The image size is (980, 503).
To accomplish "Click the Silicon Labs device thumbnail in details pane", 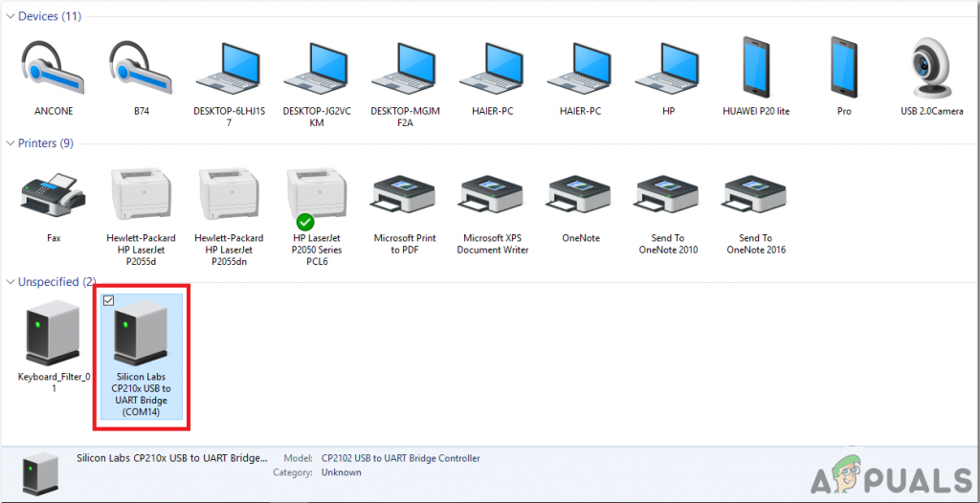I will pyautogui.click(x=40, y=474).
